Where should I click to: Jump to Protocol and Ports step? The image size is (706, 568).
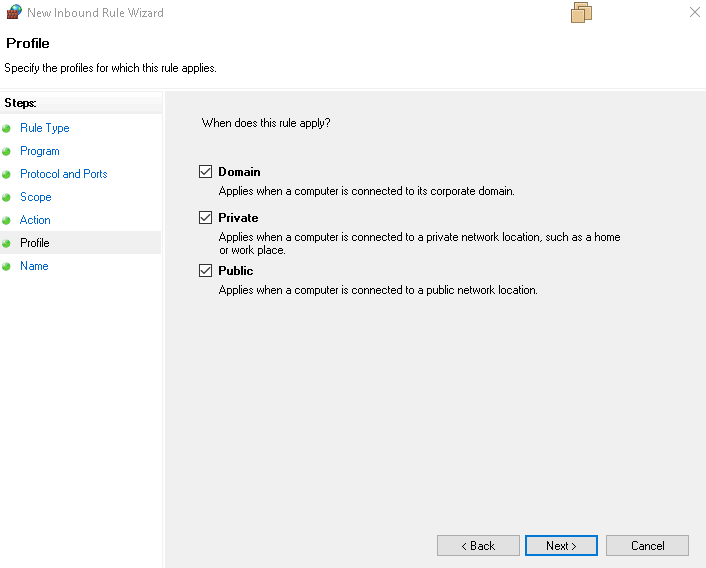(64, 174)
